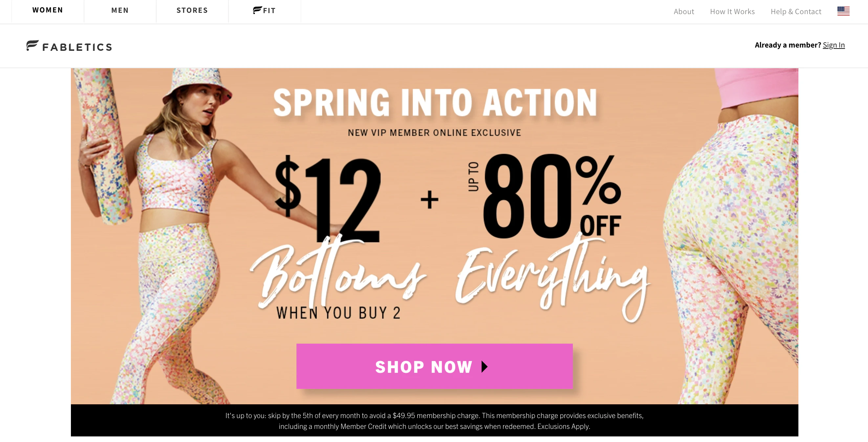Visit the How It Works link
The height and width of the screenshot is (442, 868).
pos(732,11)
